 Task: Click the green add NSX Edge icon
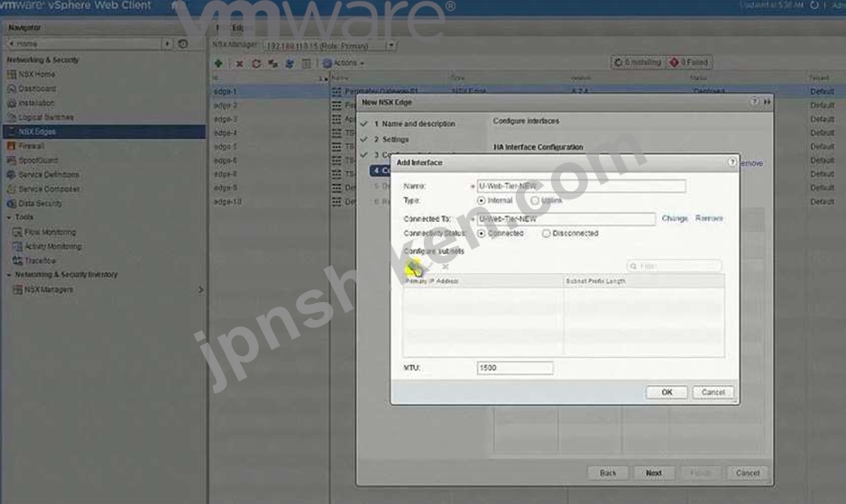218,63
